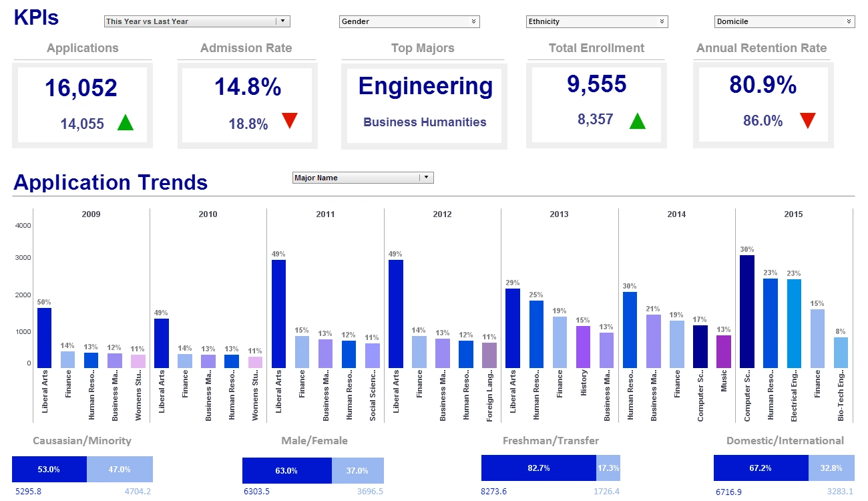Image resolution: width=868 pixels, height=501 pixels.
Task: Open the This Year vs Last Year dropdown arrow
Action: (x=284, y=21)
